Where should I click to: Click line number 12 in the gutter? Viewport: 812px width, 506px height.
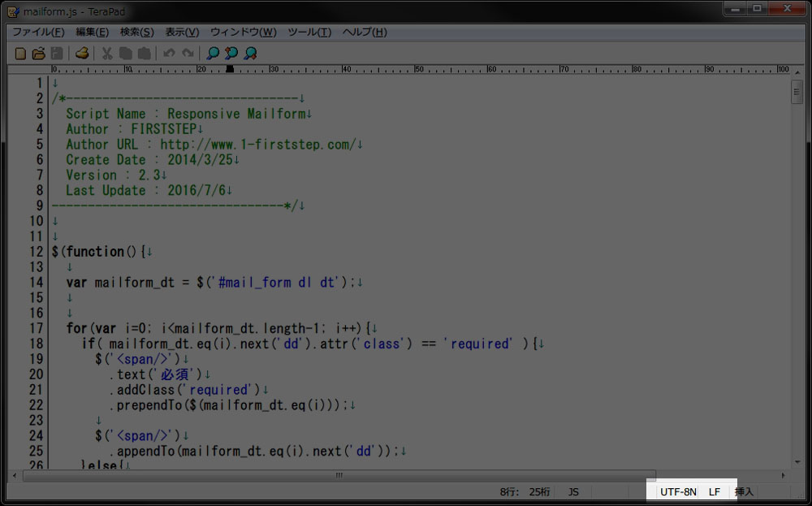[x=37, y=252]
